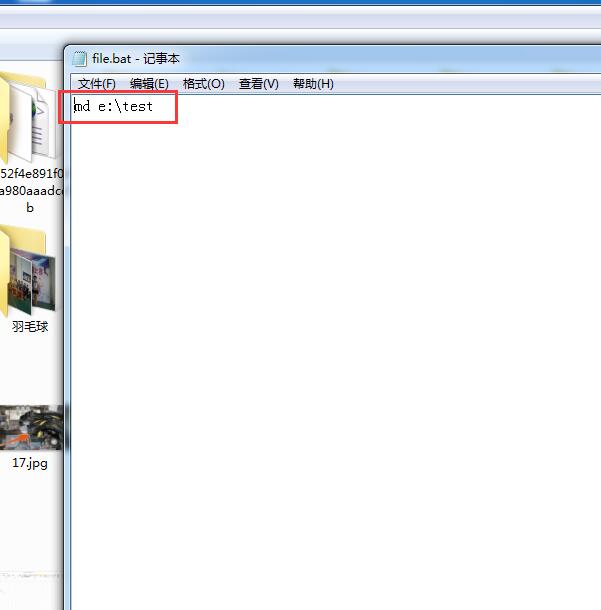The width and height of the screenshot is (601, 610).
Task: Click the "md e:\test" text line
Action: [113, 106]
